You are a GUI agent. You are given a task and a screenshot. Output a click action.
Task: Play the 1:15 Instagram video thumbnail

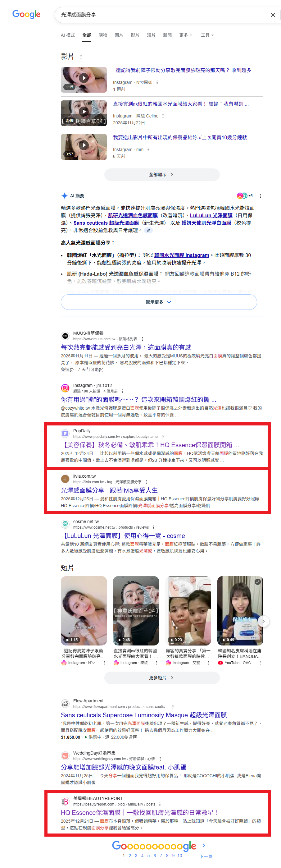click(84, 80)
